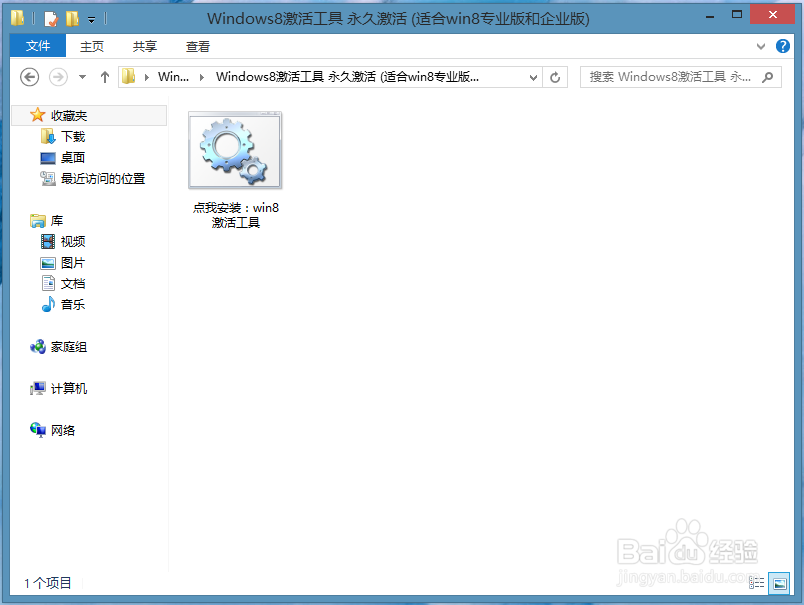Image resolution: width=804 pixels, height=605 pixels.
Task: Expand the arrow before Win... breadcrumb
Action: 147,77
